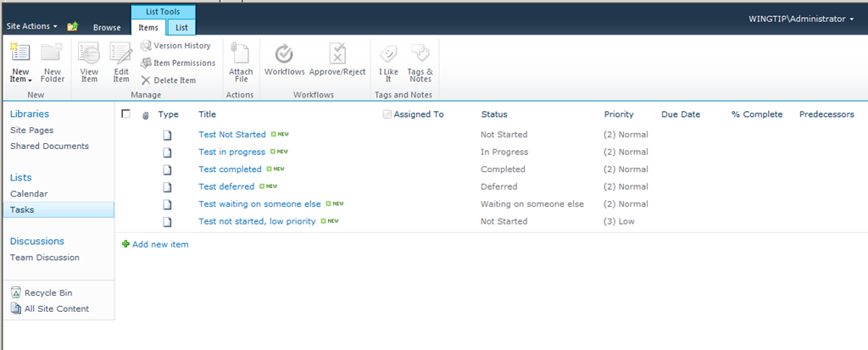Click the I Like It icon

coord(388,54)
